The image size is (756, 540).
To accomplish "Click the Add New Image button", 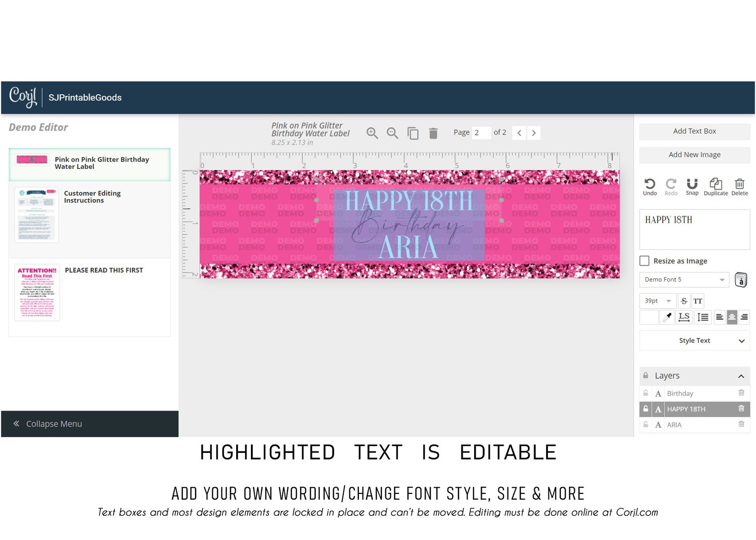I will click(x=694, y=155).
